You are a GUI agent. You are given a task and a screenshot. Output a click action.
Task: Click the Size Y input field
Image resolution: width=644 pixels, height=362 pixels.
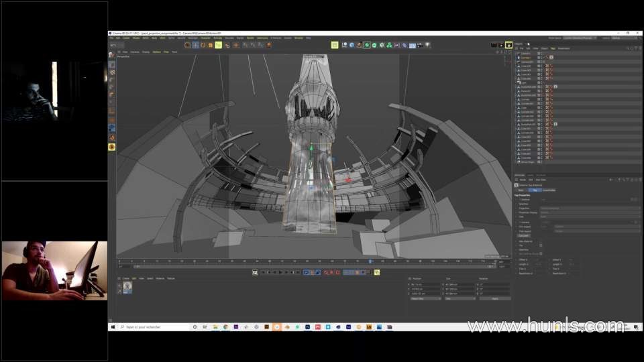click(x=460, y=289)
